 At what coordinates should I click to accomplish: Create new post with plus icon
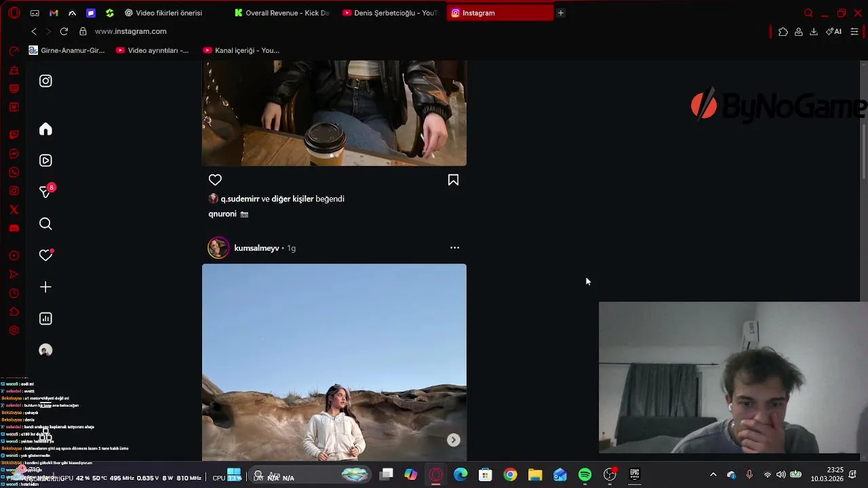(45, 287)
